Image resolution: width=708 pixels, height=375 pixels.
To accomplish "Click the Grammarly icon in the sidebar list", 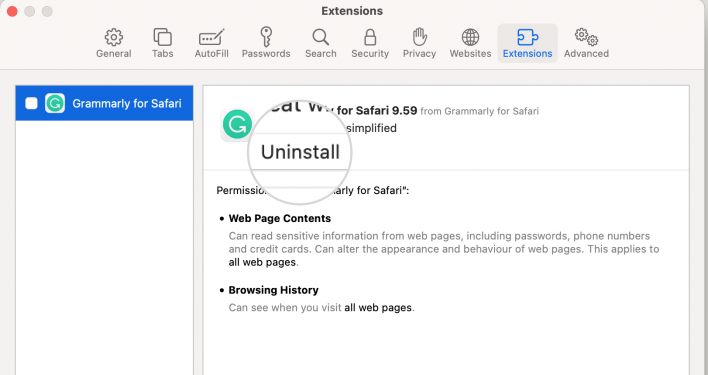I will [x=55, y=103].
